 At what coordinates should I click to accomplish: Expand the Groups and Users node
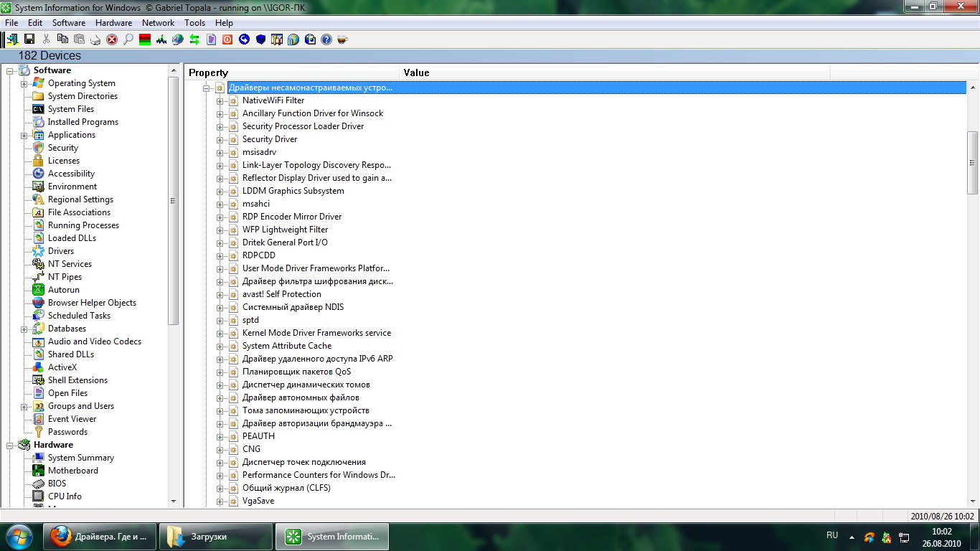coord(24,406)
